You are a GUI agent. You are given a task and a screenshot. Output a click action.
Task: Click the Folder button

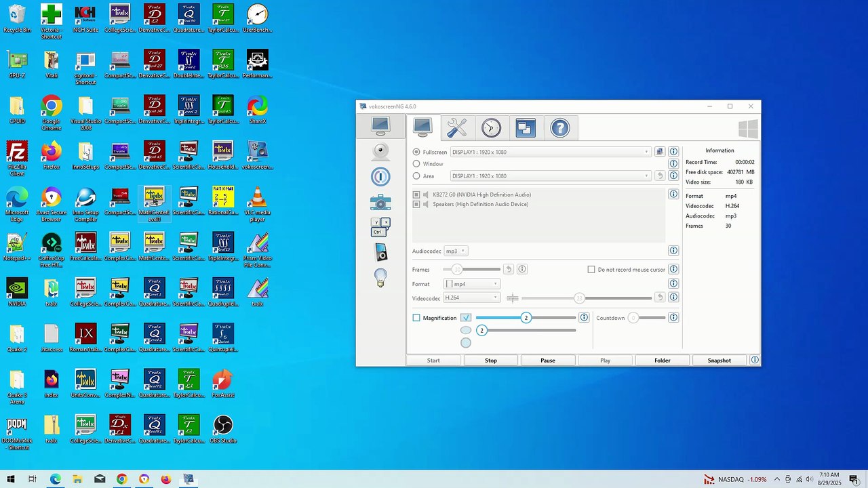click(x=662, y=361)
